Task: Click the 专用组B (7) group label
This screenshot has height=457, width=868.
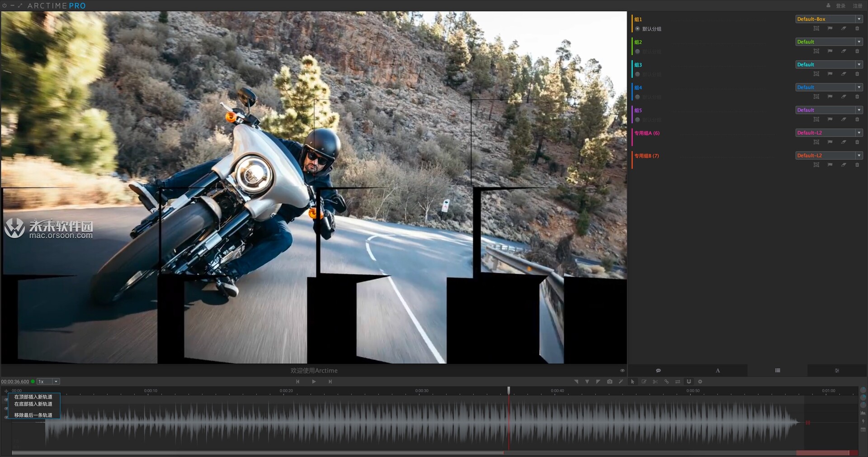Action: point(646,156)
